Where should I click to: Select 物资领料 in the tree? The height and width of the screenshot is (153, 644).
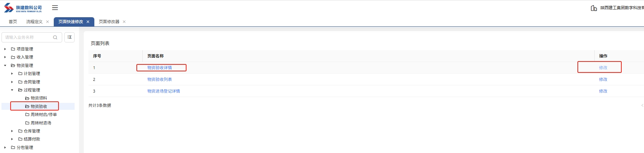[39, 98]
